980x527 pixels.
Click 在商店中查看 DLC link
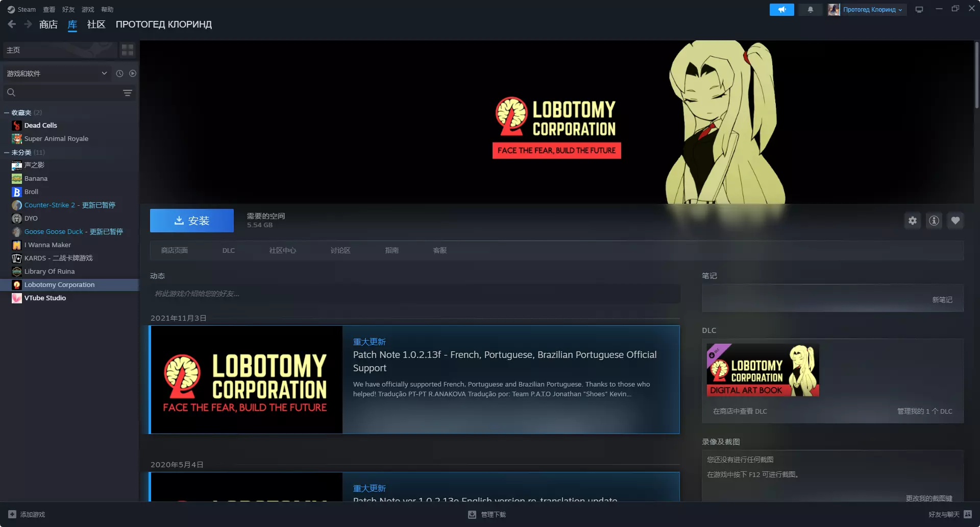tap(740, 411)
